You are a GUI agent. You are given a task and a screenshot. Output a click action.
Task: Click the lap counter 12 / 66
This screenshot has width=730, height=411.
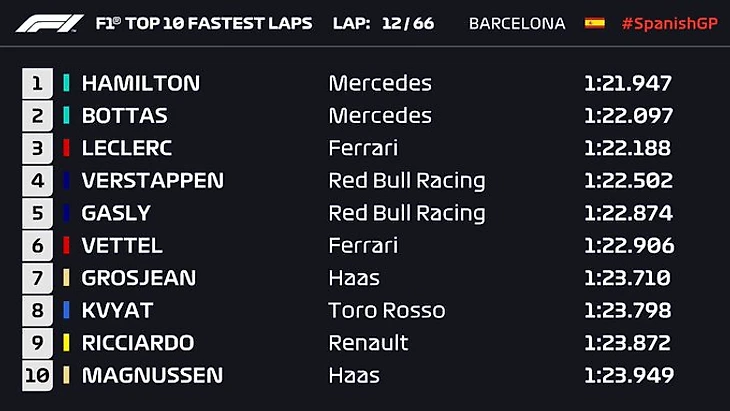407,23
